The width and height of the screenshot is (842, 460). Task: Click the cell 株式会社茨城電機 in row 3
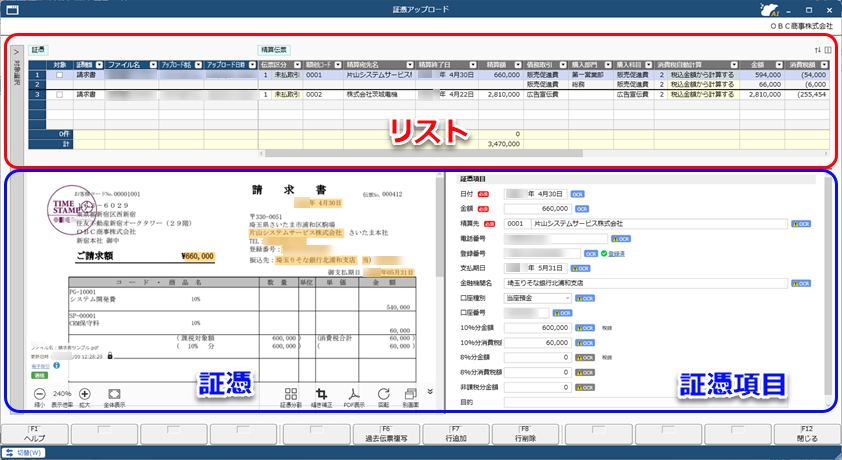pos(380,94)
